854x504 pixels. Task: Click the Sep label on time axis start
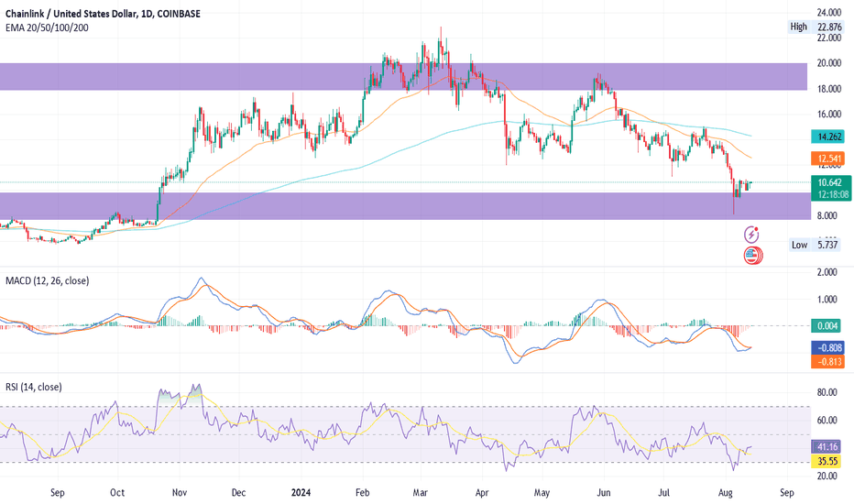coord(57,493)
